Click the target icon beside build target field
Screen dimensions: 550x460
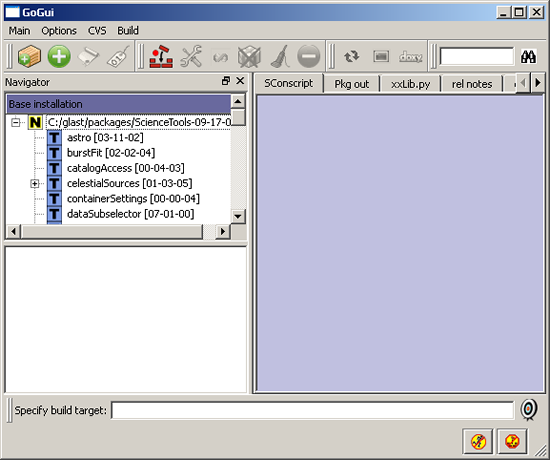click(529, 409)
